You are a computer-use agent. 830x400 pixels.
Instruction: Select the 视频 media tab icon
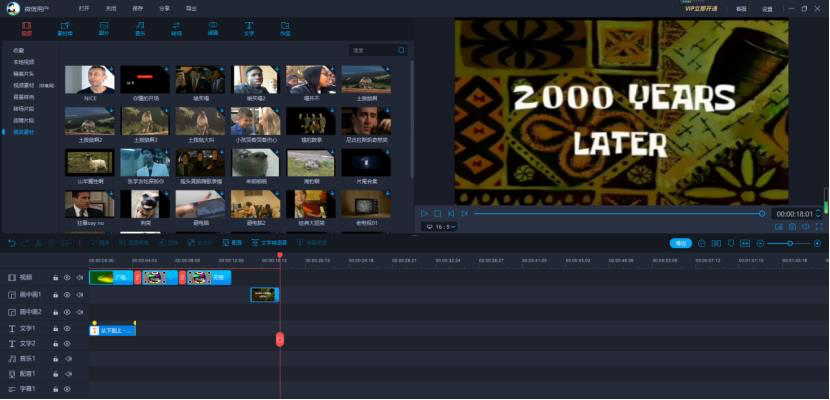[26, 25]
